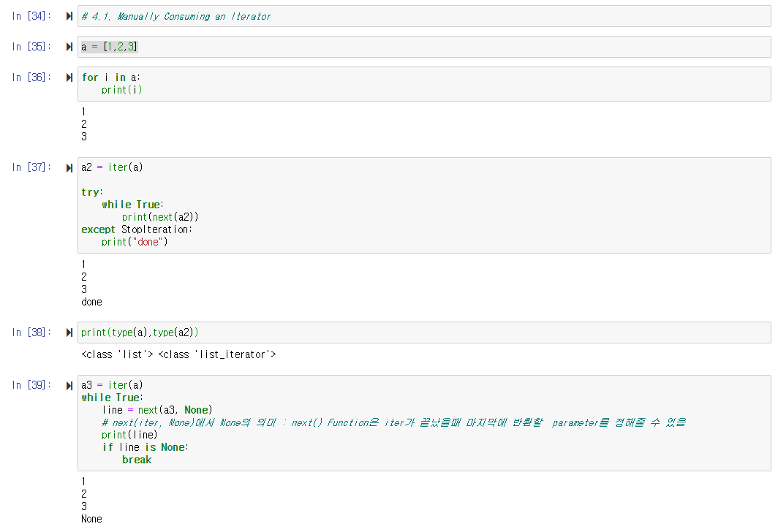Click the run arrow beside the last cell In [39]
Screen dimensions: 778x532
click(68, 384)
